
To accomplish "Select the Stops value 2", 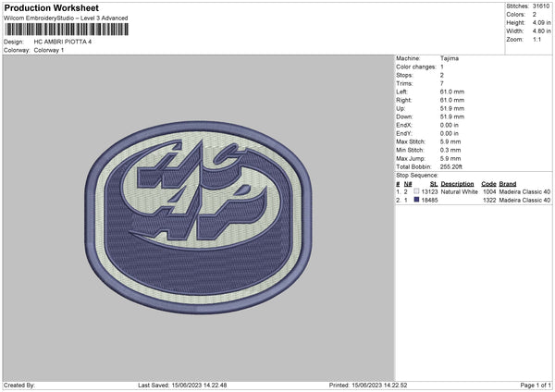I will click(442, 76).
